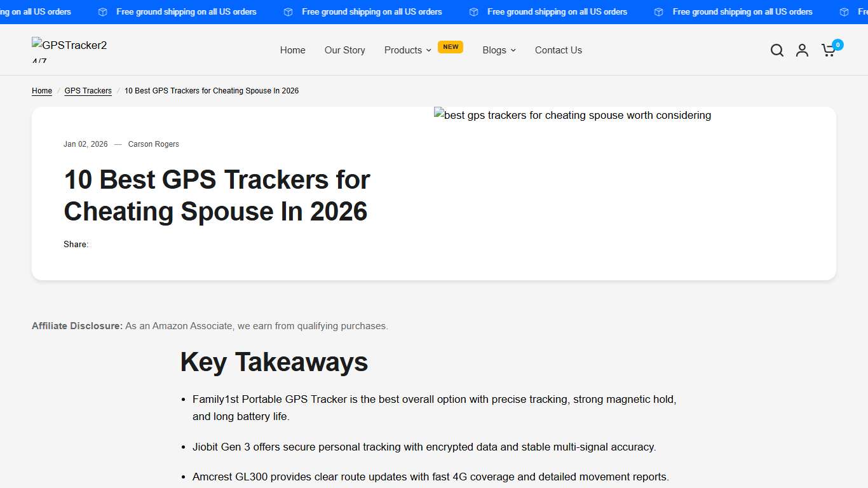868x488 pixels.
Task: Click author name Carson Rogers
Action: 153,144
